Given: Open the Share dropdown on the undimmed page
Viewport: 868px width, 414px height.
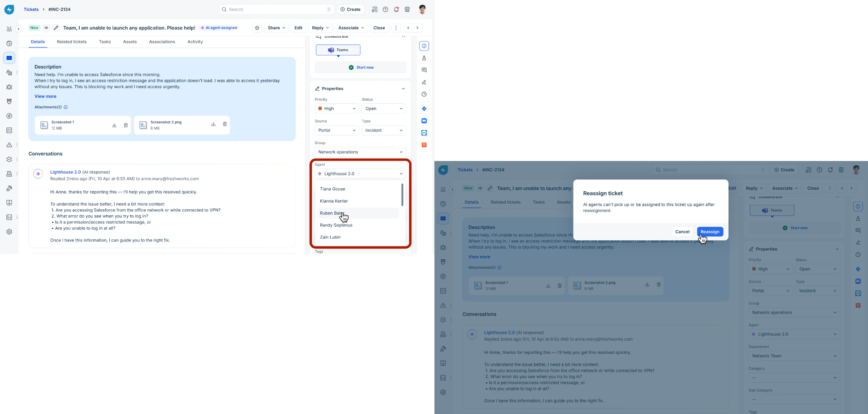Looking at the screenshot, I should click(276, 28).
